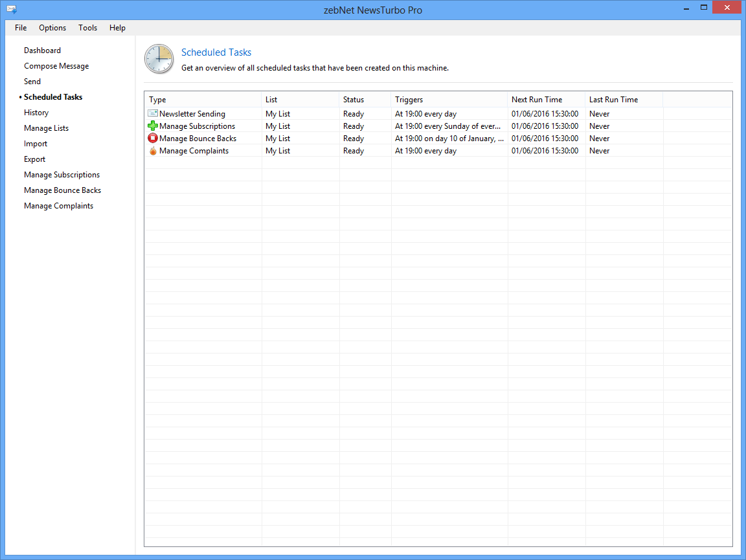The width and height of the screenshot is (746, 560).
Task: Click the Scheduled Tasks clock icon
Action: tap(159, 59)
